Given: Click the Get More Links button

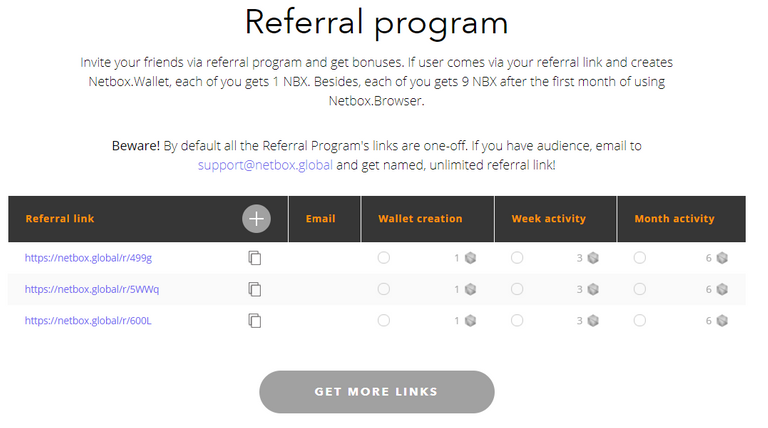Looking at the screenshot, I should pyautogui.click(x=376, y=391).
